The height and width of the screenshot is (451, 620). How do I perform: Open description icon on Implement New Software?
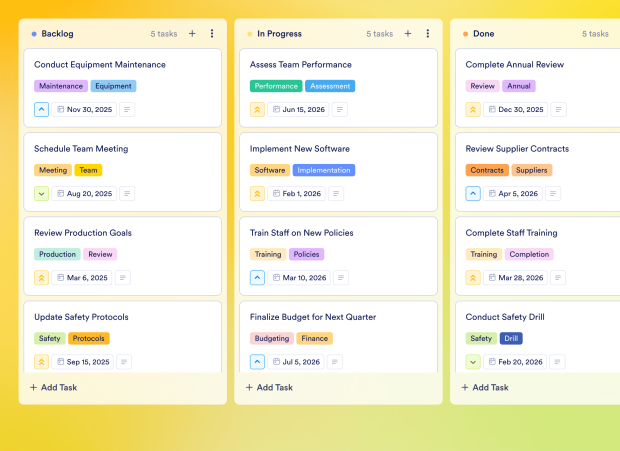pyautogui.click(x=336, y=194)
